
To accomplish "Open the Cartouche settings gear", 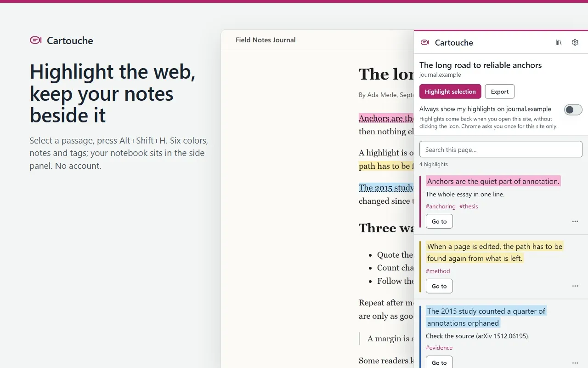I will [x=575, y=42].
